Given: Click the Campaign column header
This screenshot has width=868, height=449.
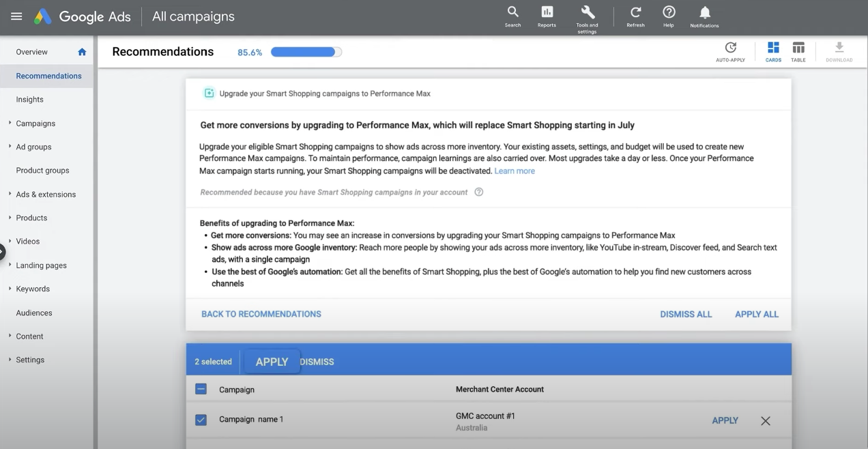Looking at the screenshot, I should click(237, 390).
